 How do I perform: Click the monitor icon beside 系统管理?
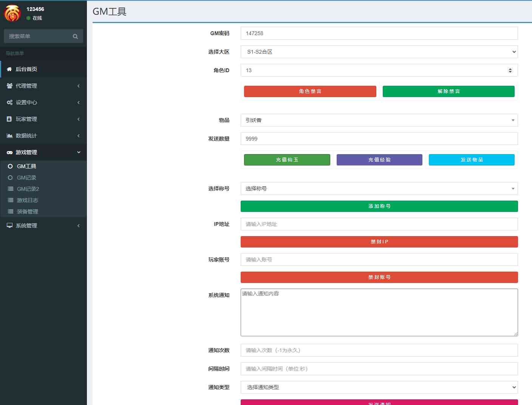tap(9, 226)
